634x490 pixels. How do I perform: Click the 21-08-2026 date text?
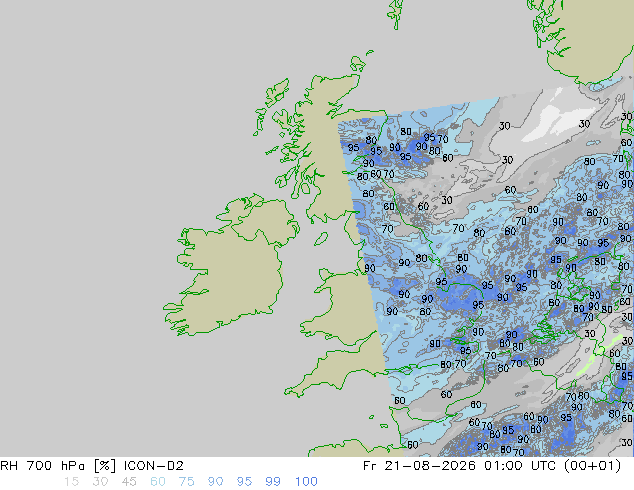[430, 466]
